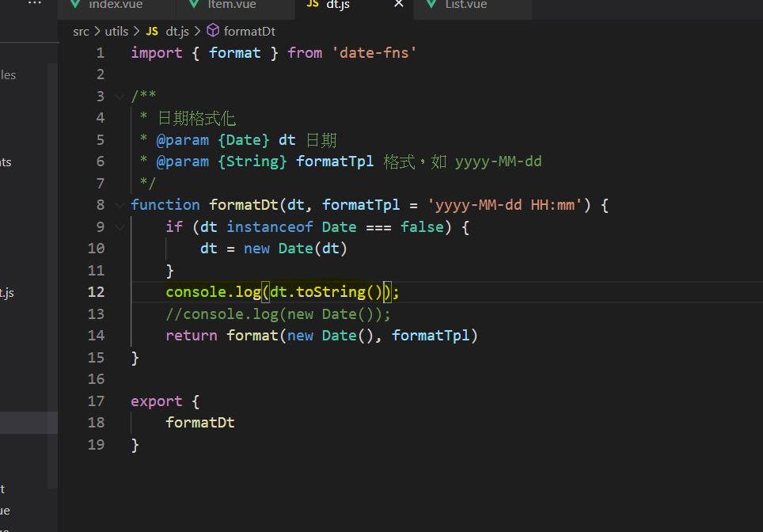Click 'false' on line 9
763x532 pixels.
422,227
